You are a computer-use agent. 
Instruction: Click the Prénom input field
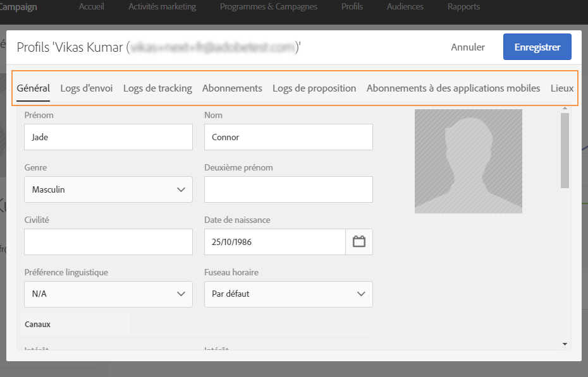pos(108,137)
